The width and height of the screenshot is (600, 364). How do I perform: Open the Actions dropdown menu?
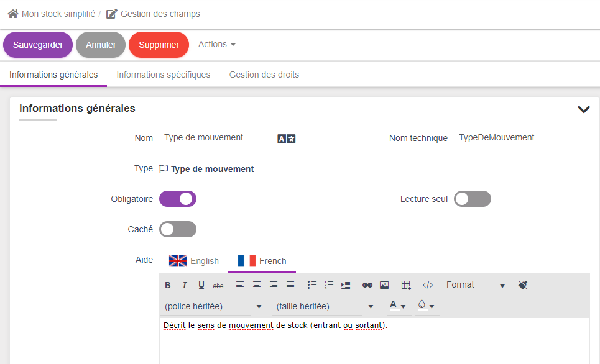coord(216,45)
